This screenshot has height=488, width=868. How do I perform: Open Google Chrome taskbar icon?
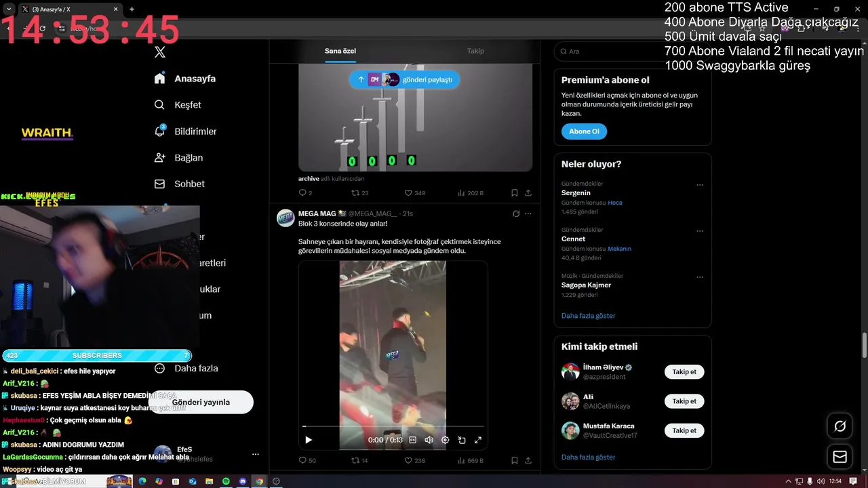click(259, 481)
